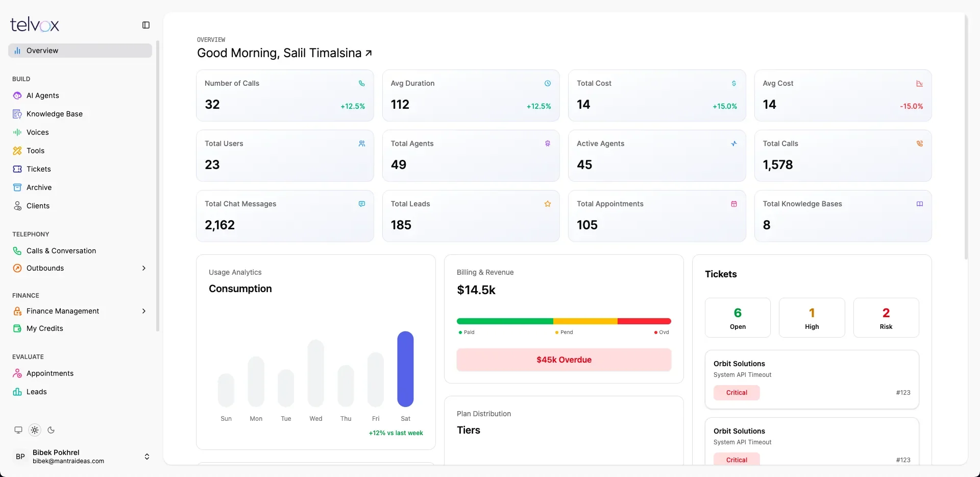
Task: Click Critical badge on first Orbit Solutions ticket
Action: 737,393
